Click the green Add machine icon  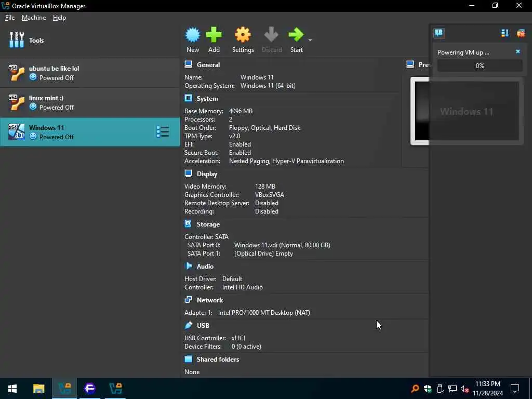point(214,35)
